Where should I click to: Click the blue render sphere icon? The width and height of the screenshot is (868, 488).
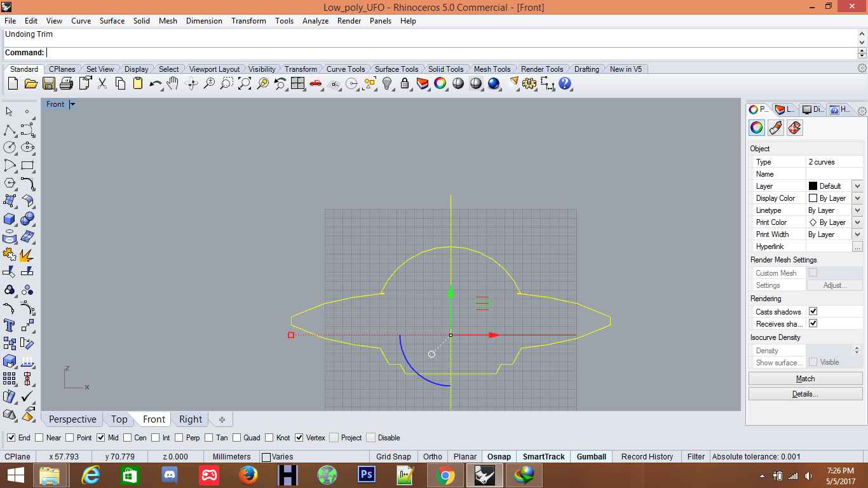(x=494, y=83)
